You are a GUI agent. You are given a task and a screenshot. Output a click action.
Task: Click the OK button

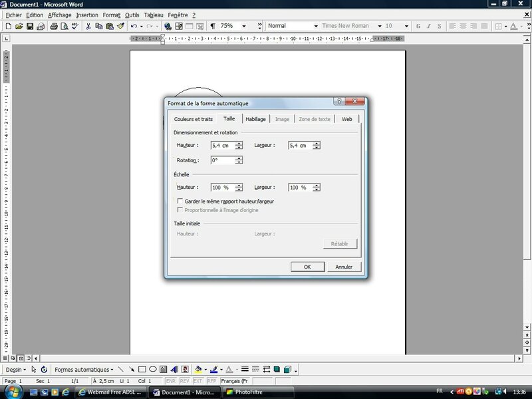click(x=307, y=267)
